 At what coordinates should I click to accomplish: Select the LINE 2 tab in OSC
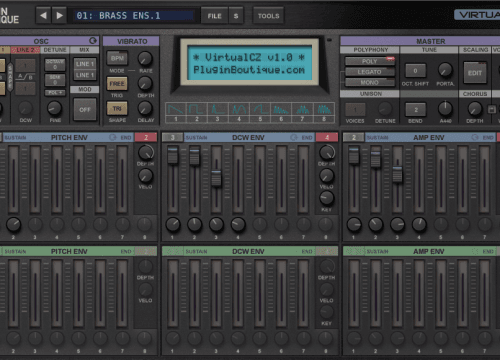tap(25, 50)
